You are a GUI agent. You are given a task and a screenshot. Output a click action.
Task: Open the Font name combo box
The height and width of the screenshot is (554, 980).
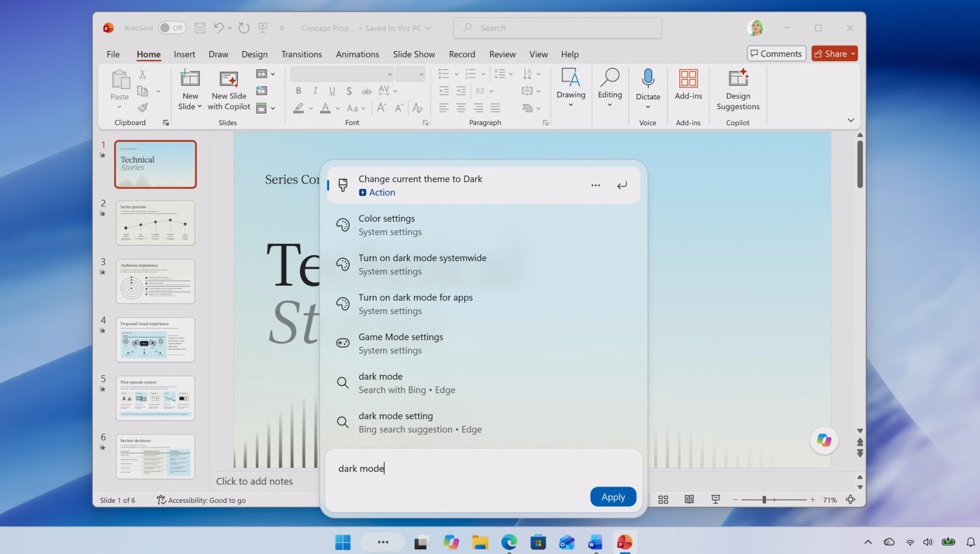[342, 74]
